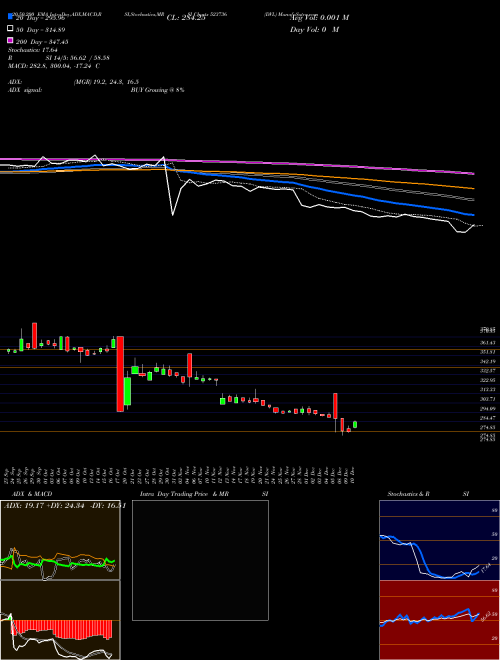The height and width of the screenshot is (660, 500).
Task: Click the tall red candlestick near 08 Dec
Action: [x=335, y=406]
